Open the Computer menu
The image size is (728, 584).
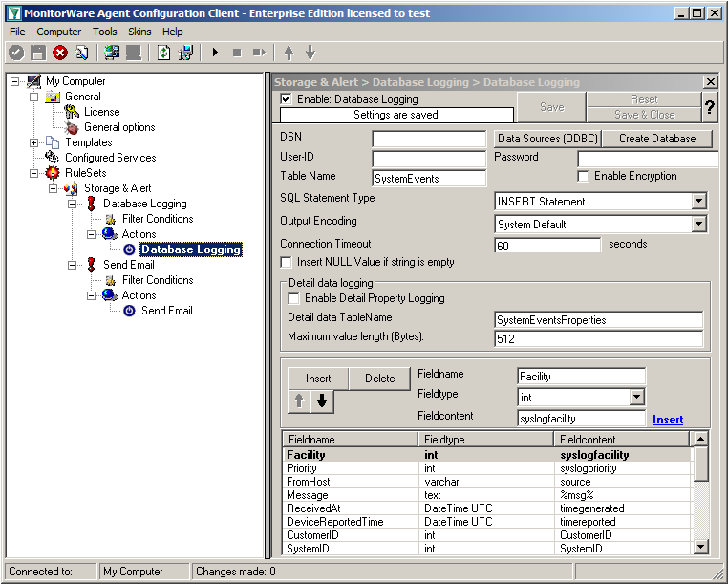coord(58,32)
